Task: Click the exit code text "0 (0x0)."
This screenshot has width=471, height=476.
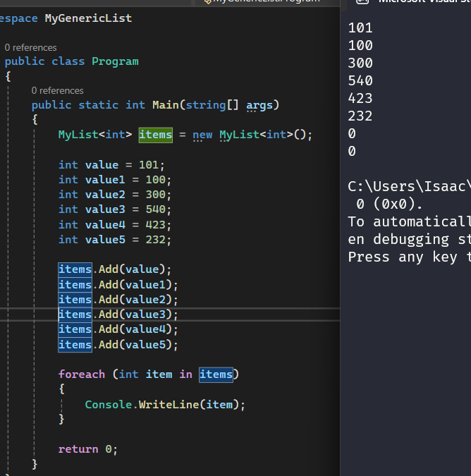Action: point(389,205)
